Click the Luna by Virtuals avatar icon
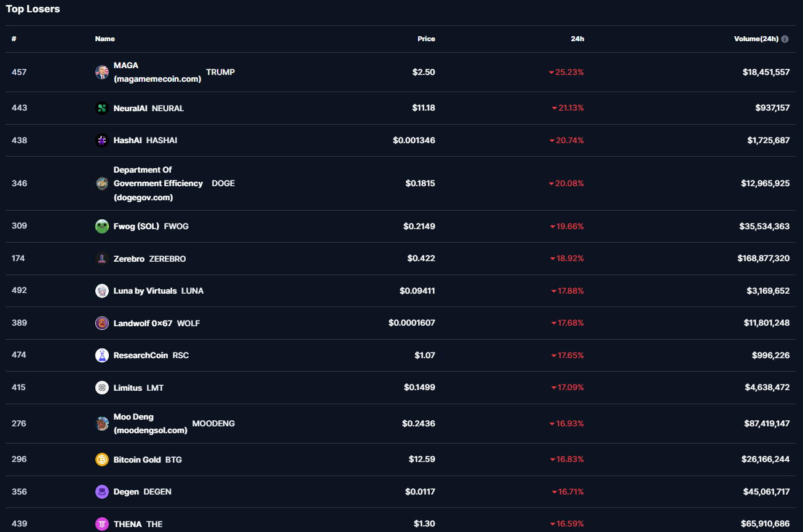 102,291
